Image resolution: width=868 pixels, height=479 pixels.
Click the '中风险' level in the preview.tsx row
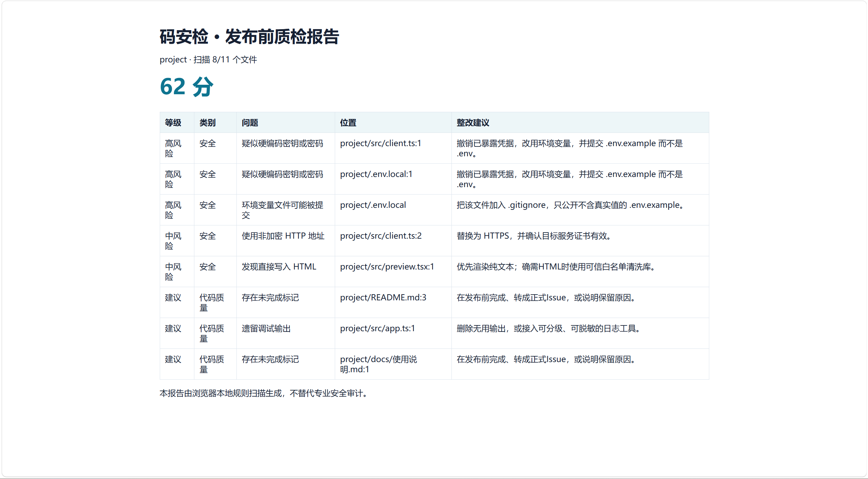coord(173,272)
